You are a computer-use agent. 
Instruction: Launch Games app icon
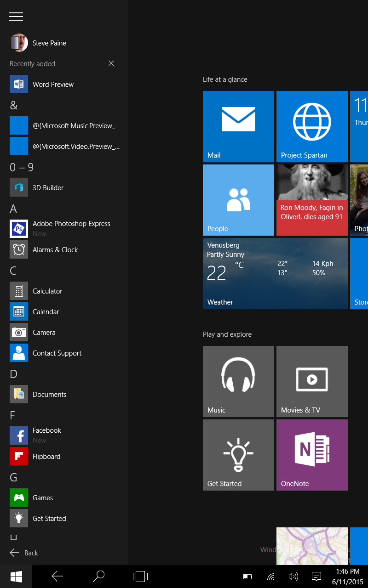point(19,498)
